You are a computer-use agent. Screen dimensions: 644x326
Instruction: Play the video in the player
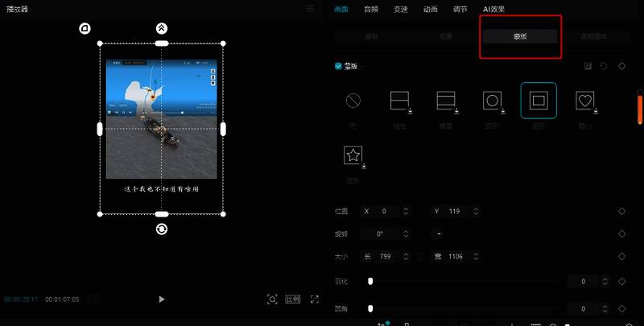click(x=162, y=299)
